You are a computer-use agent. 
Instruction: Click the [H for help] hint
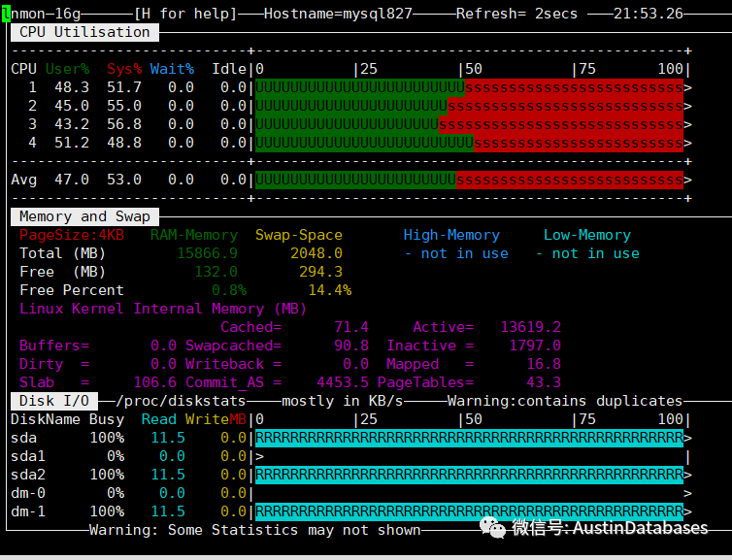pos(185,14)
